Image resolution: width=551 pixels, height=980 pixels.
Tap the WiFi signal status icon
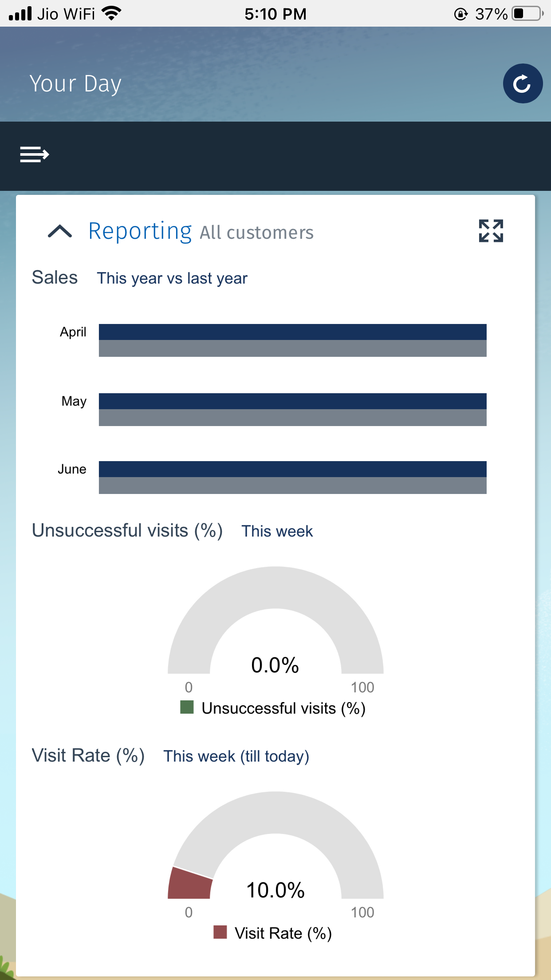tap(111, 13)
